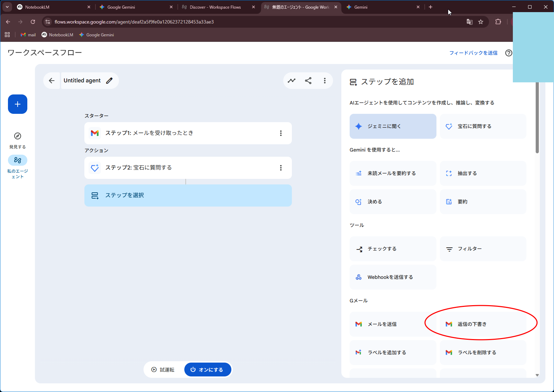The height and width of the screenshot is (392, 554).
Task: Open more options for Step 1
Action: pos(280,133)
